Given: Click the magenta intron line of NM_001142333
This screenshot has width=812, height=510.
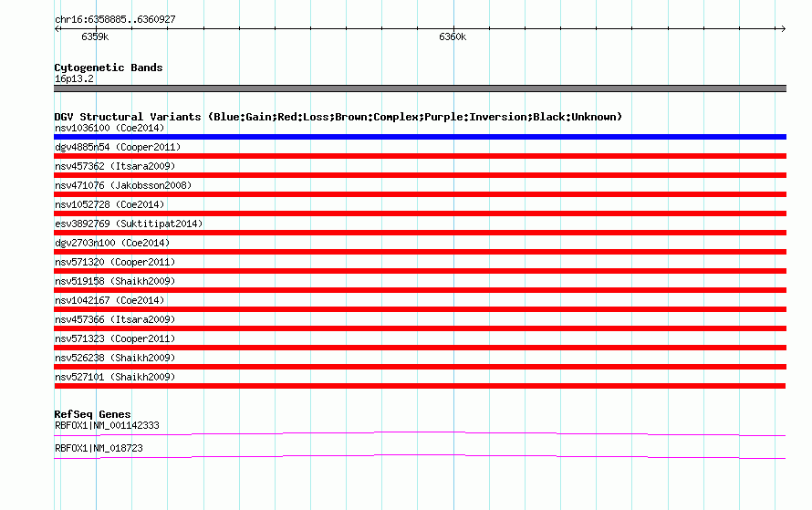Looking at the screenshot, I should (x=420, y=432).
